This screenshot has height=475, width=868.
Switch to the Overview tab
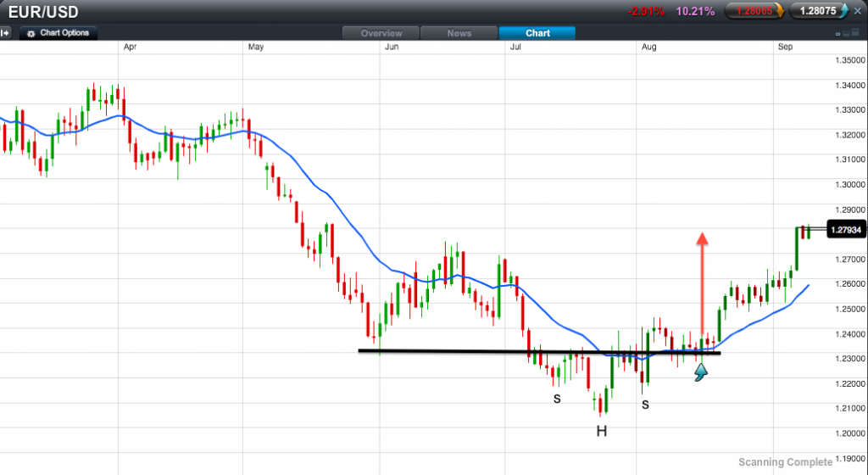pos(381,33)
